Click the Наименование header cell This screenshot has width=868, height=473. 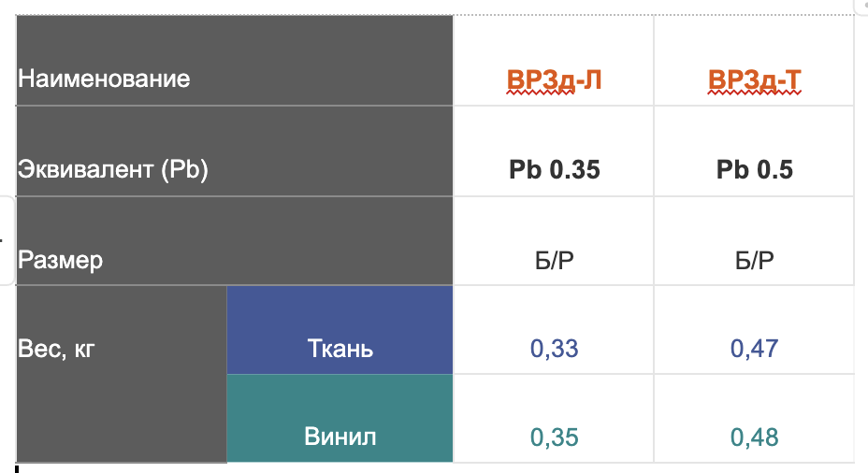234,61
